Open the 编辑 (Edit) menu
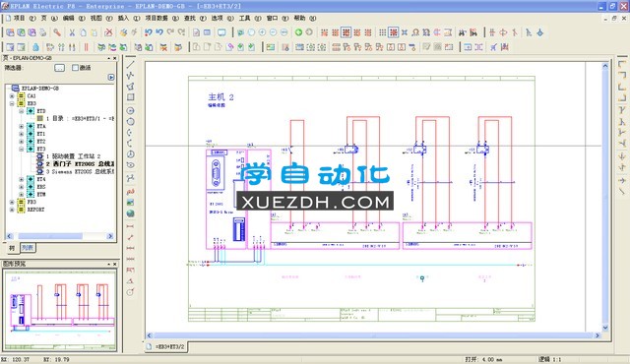Image resolution: width=630 pixels, height=364 pixels. point(74,19)
